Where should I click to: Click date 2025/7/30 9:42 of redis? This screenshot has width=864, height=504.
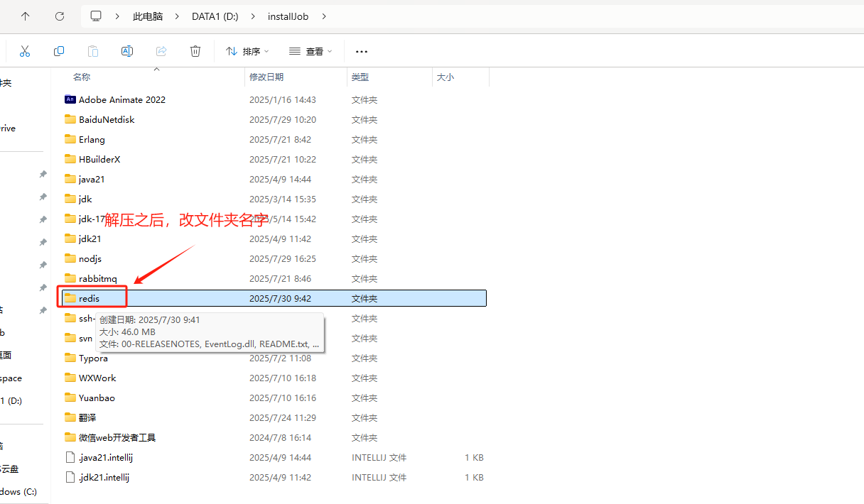[280, 299]
